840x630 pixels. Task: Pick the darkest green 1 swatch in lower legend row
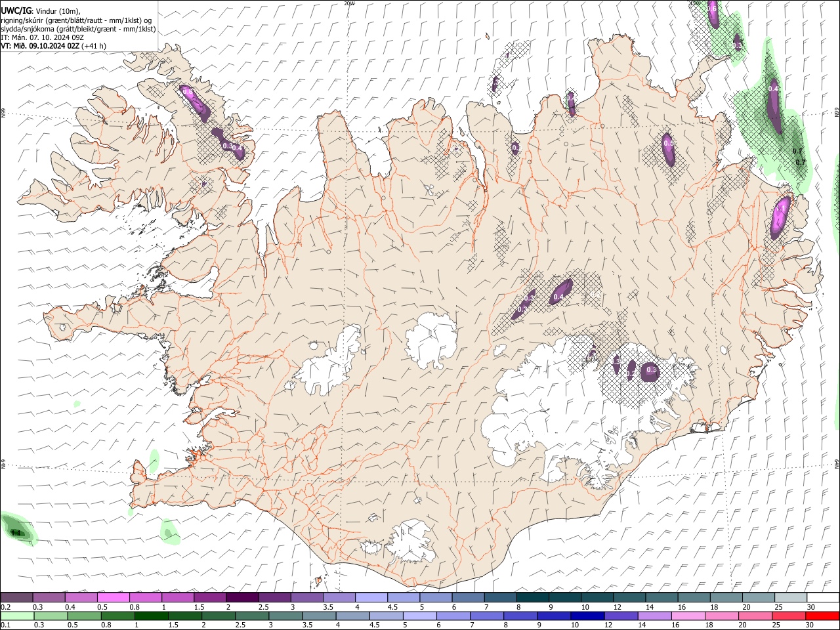[152, 616]
